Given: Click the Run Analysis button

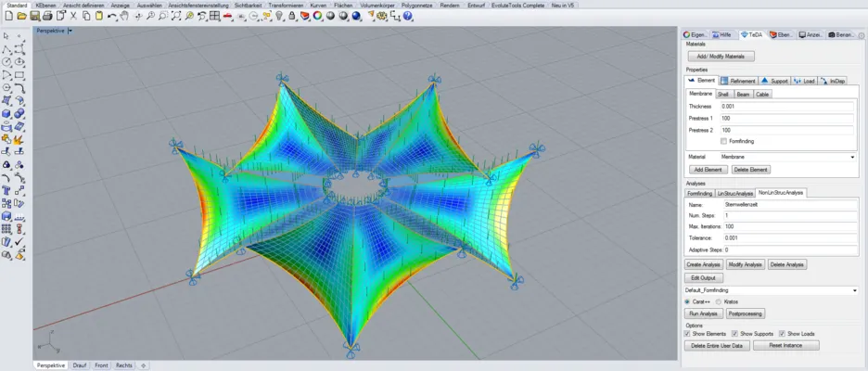Looking at the screenshot, I should click(x=704, y=313).
